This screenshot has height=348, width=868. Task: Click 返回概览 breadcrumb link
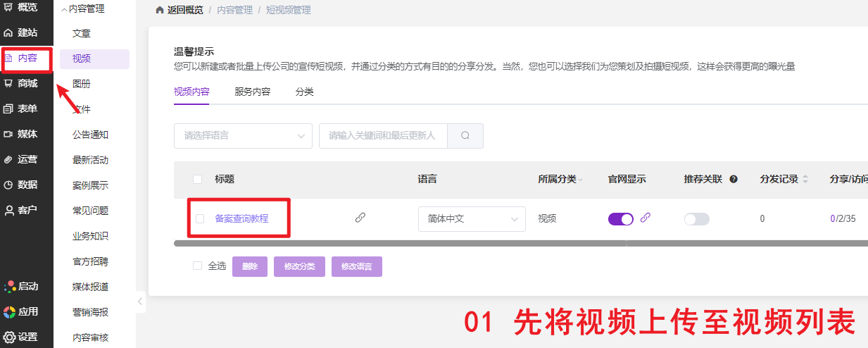click(186, 11)
